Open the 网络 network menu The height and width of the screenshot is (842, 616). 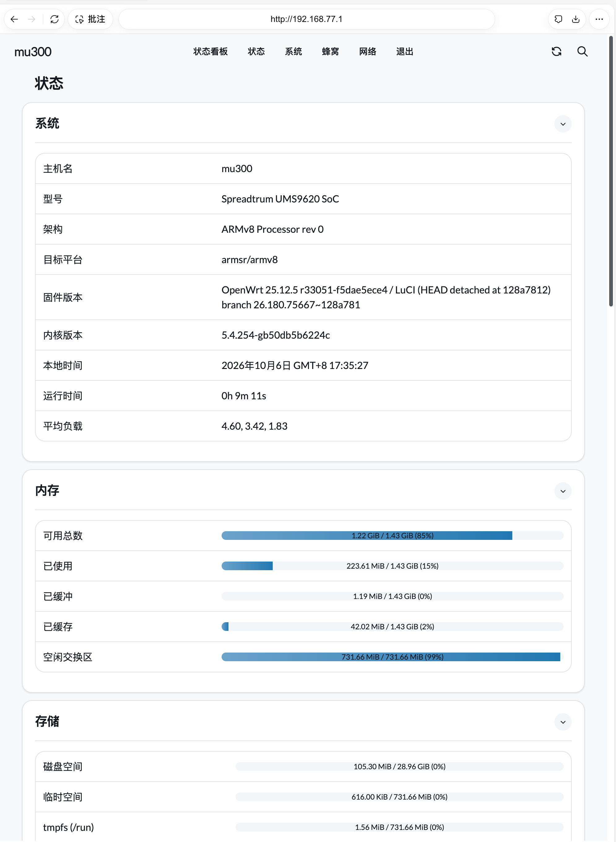point(368,51)
